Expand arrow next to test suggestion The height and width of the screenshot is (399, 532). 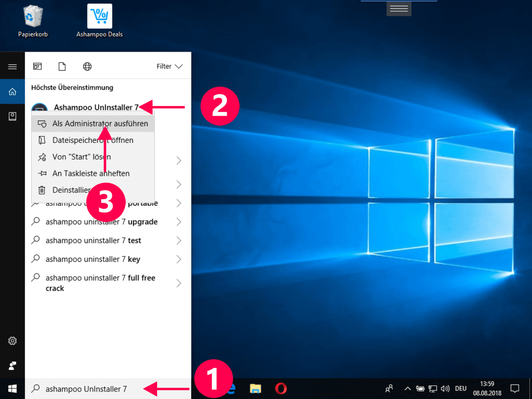(x=179, y=241)
